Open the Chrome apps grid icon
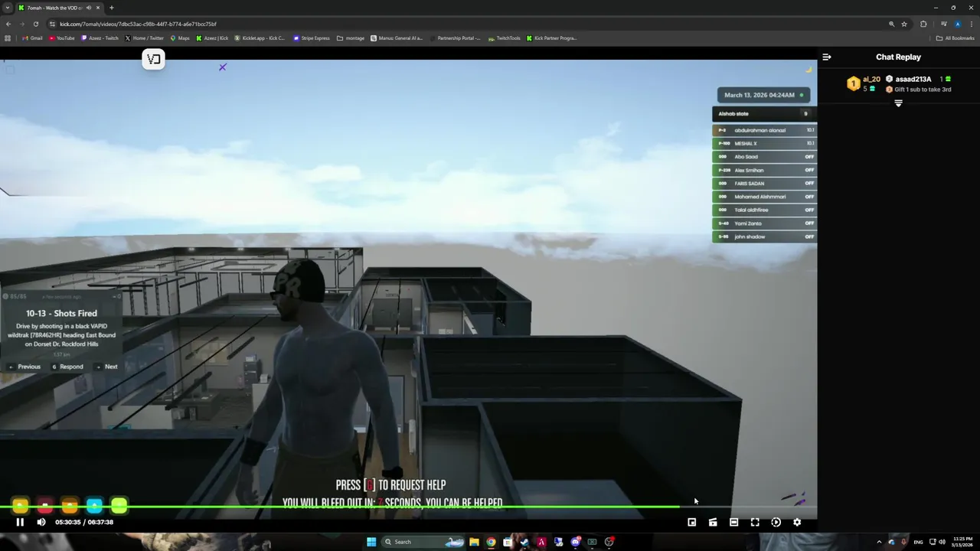 [8, 38]
